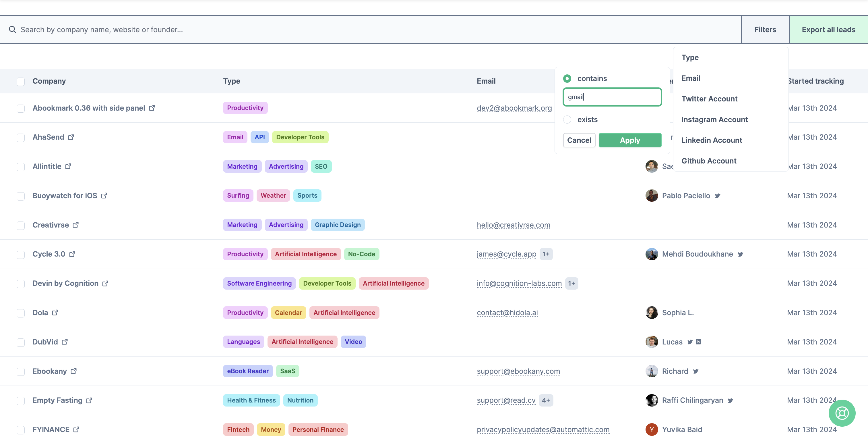Image resolution: width=868 pixels, height=439 pixels.
Task: Open Pablo Paciello's Twitter icon
Action: [x=717, y=196]
